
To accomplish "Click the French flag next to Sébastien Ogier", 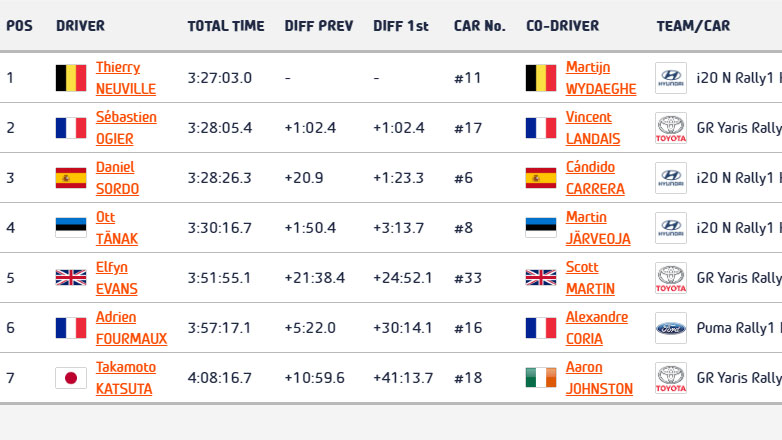I will pos(70,128).
